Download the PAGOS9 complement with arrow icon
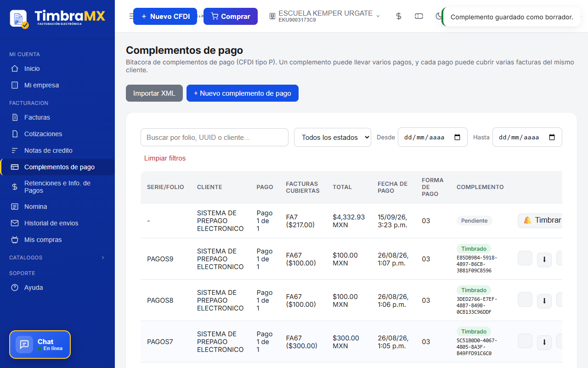The height and width of the screenshot is (368, 588). coord(544,260)
